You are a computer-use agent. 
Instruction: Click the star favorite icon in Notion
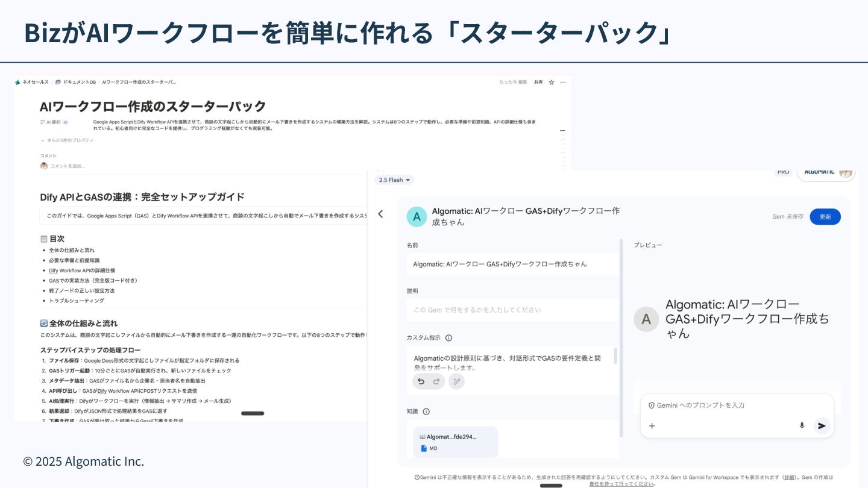point(551,82)
